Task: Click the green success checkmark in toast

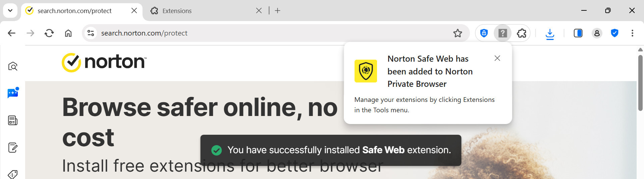Action: coord(217,150)
